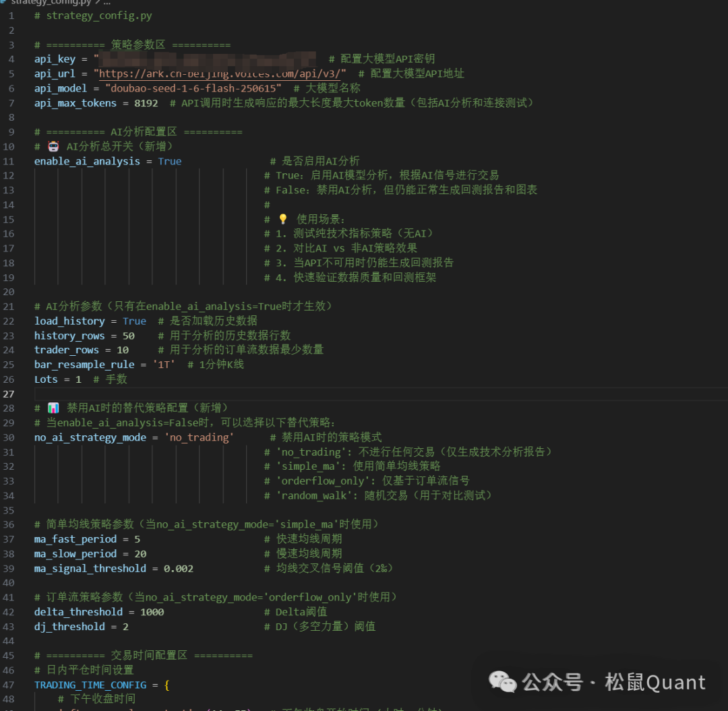The height and width of the screenshot is (711, 728).
Task: Click line number 11 in the gutter
Action: click(x=9, y=161)
